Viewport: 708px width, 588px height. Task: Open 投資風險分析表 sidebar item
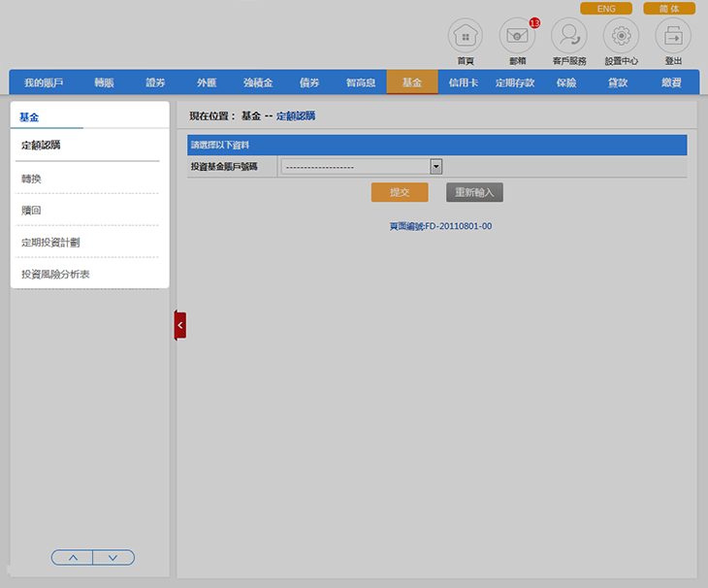(55, 275)
